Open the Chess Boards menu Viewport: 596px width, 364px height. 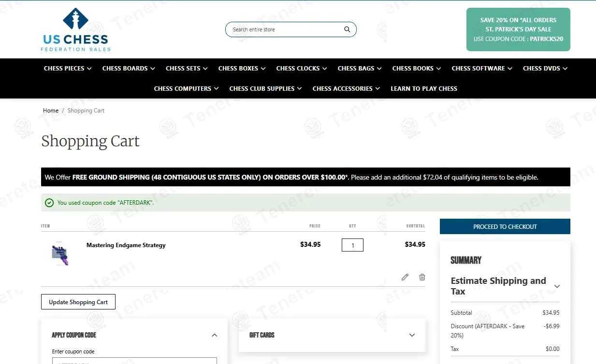coord(129,69)
